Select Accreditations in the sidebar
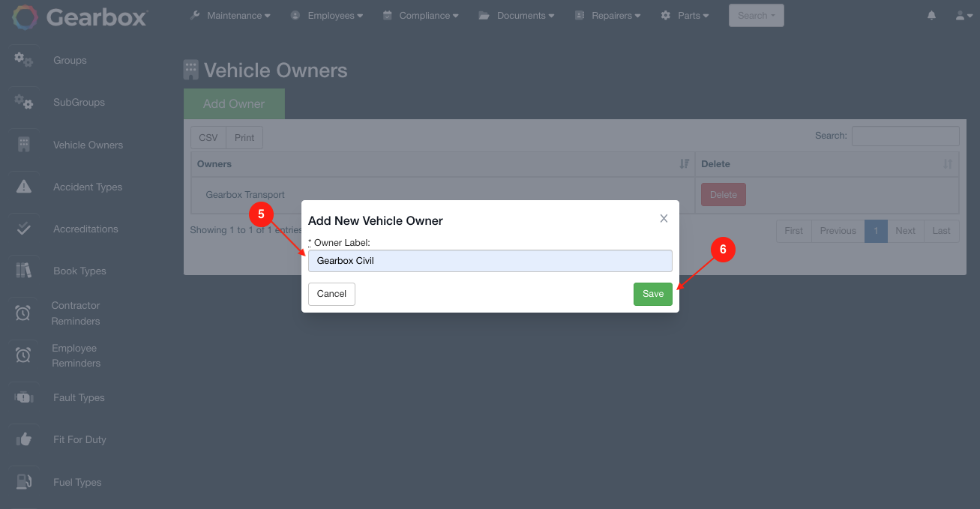The width and height of the screenshot is (980, 509). click(85, 229)
